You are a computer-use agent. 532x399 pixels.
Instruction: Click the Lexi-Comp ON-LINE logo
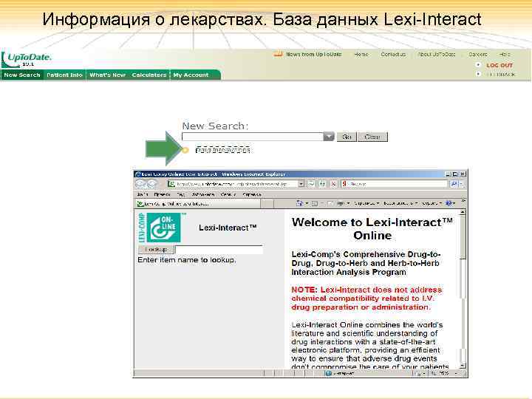point(162,228)
